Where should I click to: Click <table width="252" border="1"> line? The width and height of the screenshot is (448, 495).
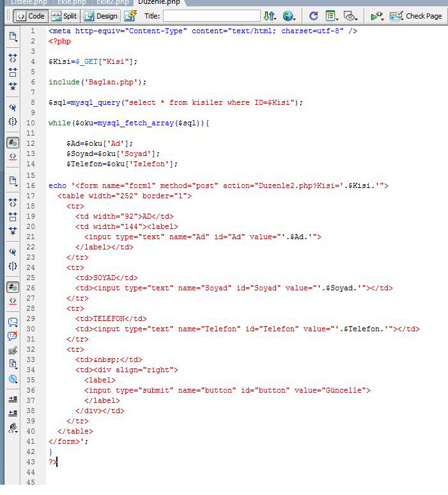coord(125,196)
